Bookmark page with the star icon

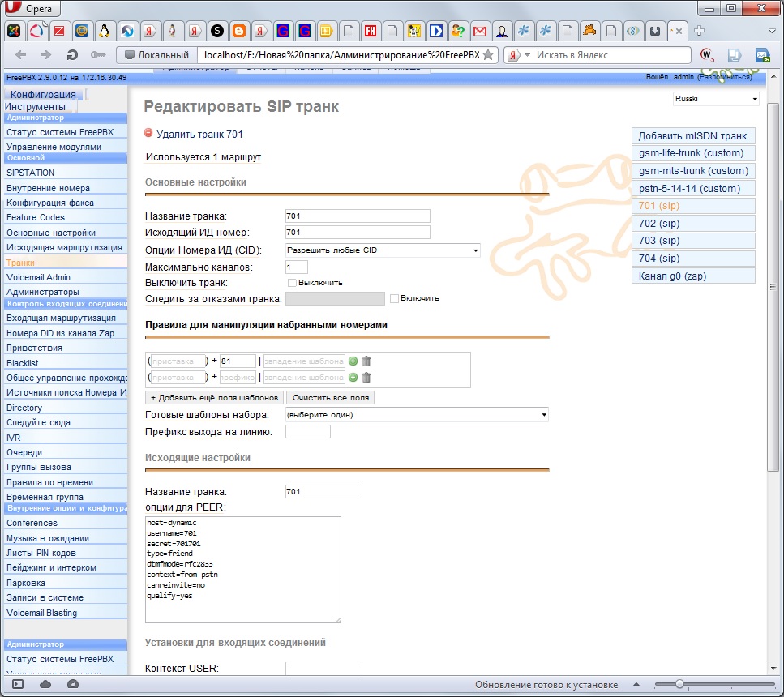487,55
